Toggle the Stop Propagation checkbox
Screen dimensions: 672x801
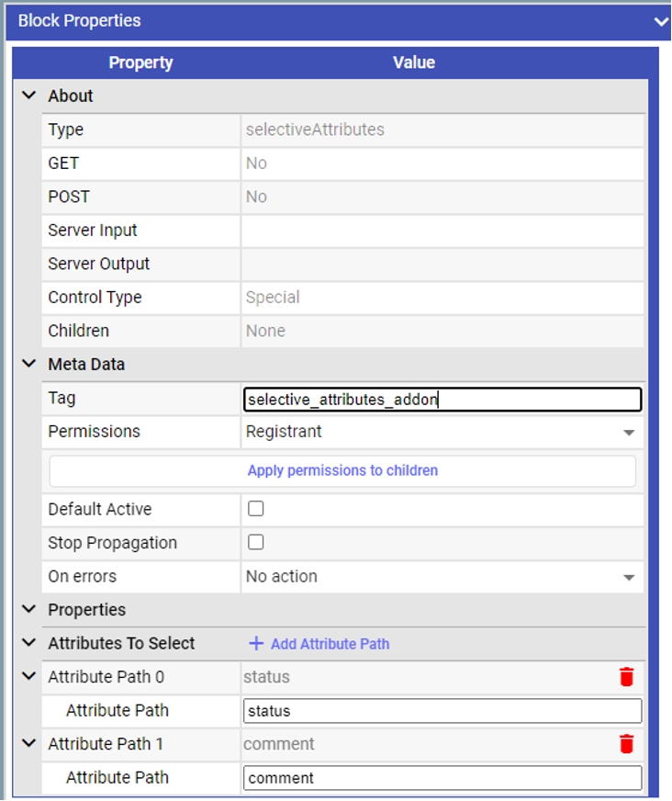coord(256,543)
